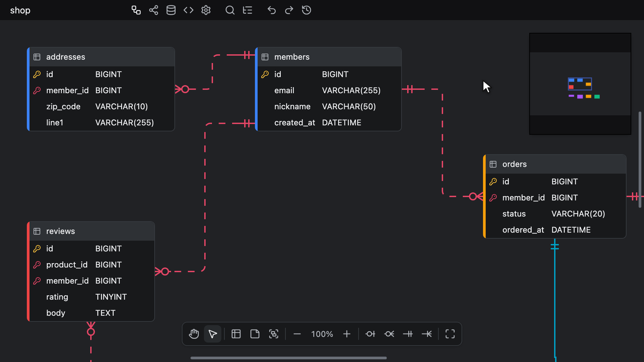644x362 pixels.
Task: Select one-many relationship tool
Action: point(427,334)
